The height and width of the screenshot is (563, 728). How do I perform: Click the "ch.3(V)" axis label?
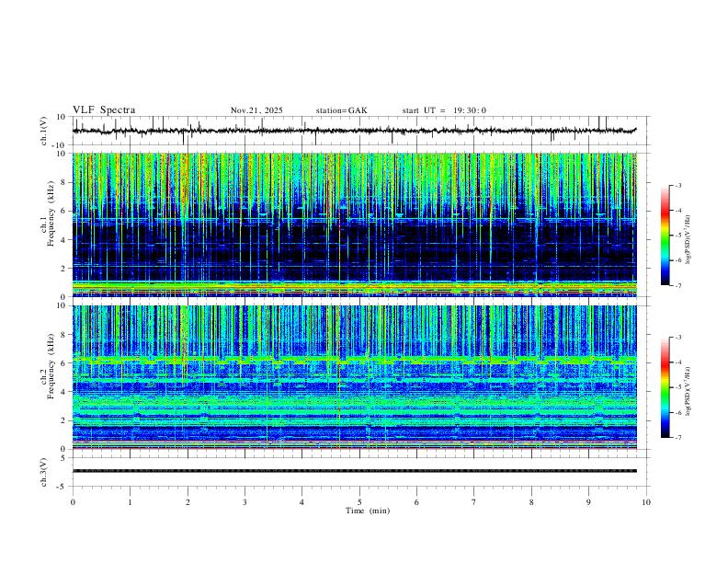tap(44, 473)
